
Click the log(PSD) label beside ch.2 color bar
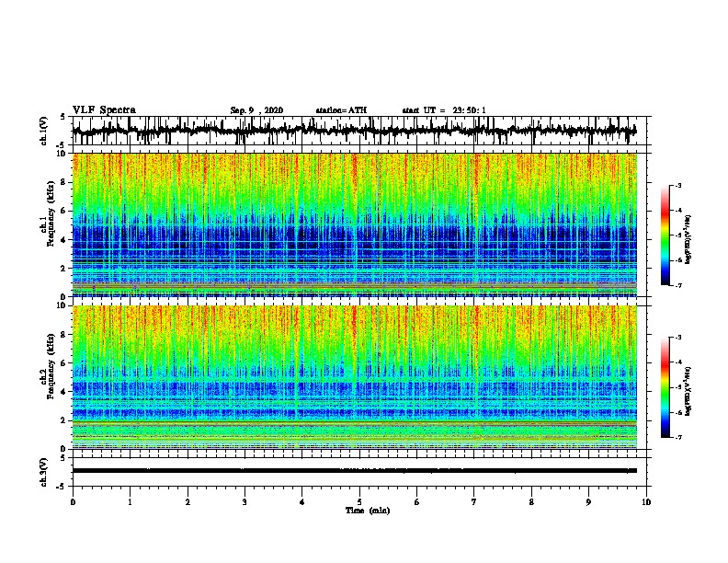click(688, 391)
